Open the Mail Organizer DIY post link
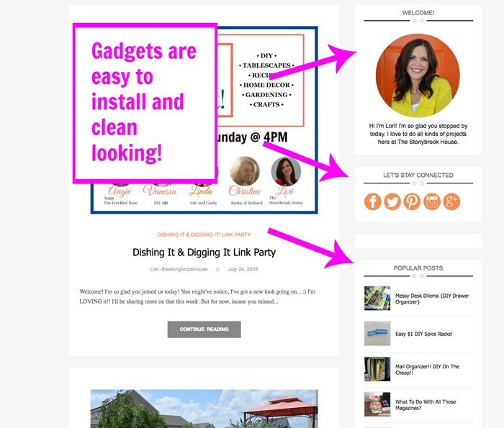The height and width of the screenshot is (428, 504). [x=427, y=370]
